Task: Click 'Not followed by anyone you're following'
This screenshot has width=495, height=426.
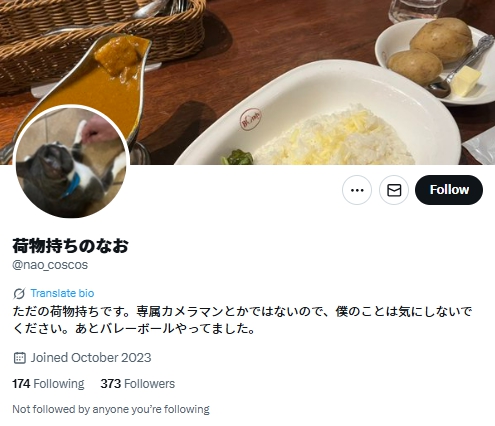Action: (x=111, y=409)
